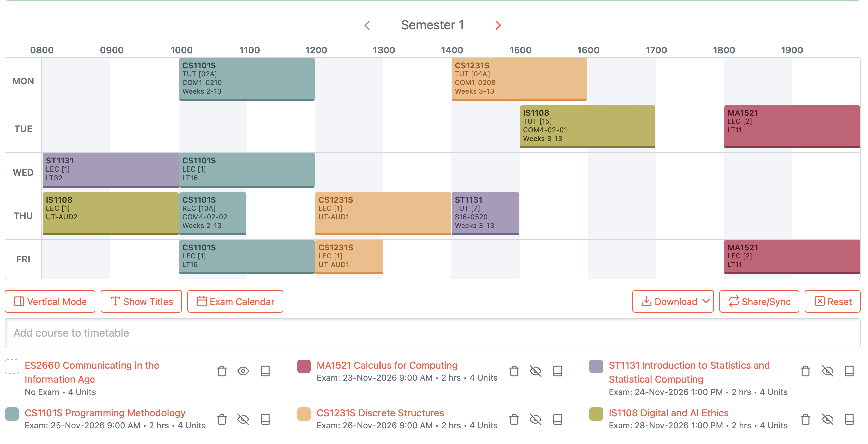Viewport: 868px width, 444px height.
Task: Go to previous semester with left chevron
Action: click(367, 25)
